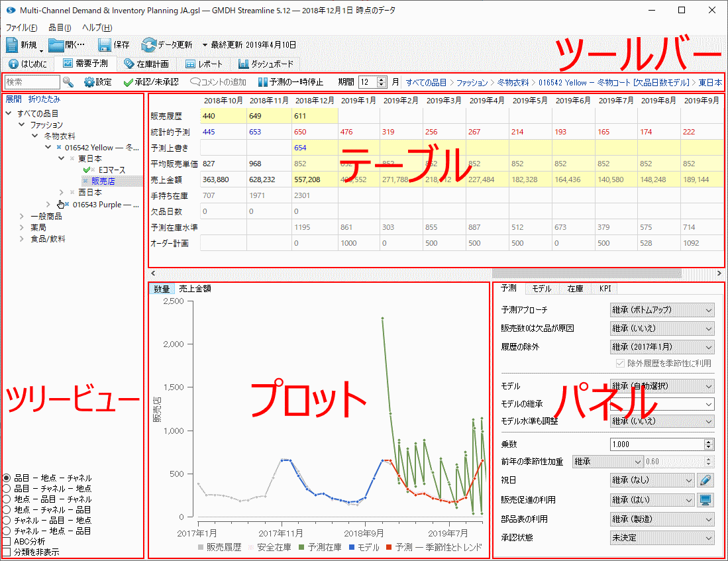The height and width of the screenshot is (561, 728).
Task: Click the 新規 (New) document icon
Action: point(13,45)
